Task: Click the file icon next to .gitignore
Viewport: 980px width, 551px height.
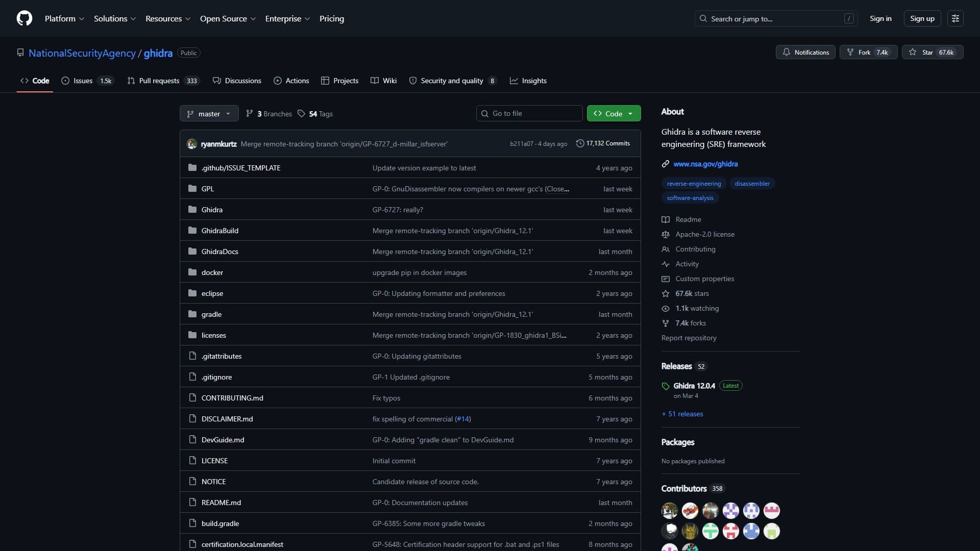Action: (192, 377)
